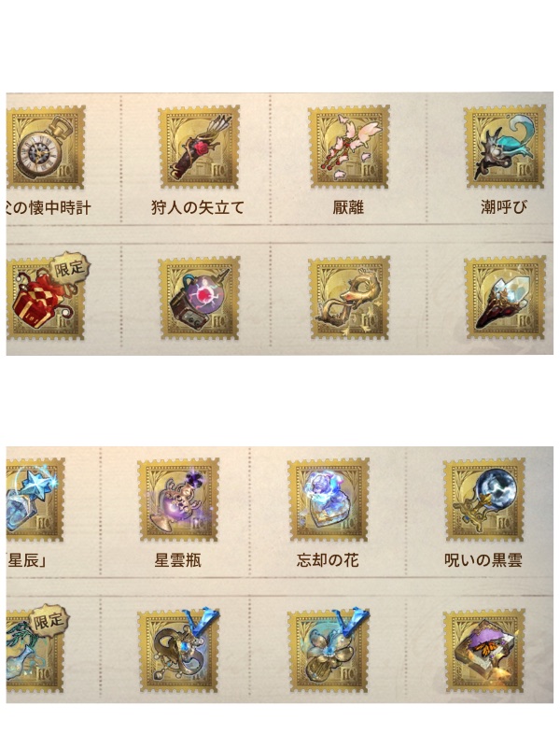Image resolution: width=560 pixels, height=747 pixels.
Task: Select the 忘却の花 crystal rose stamp
Action: (329, 500)
